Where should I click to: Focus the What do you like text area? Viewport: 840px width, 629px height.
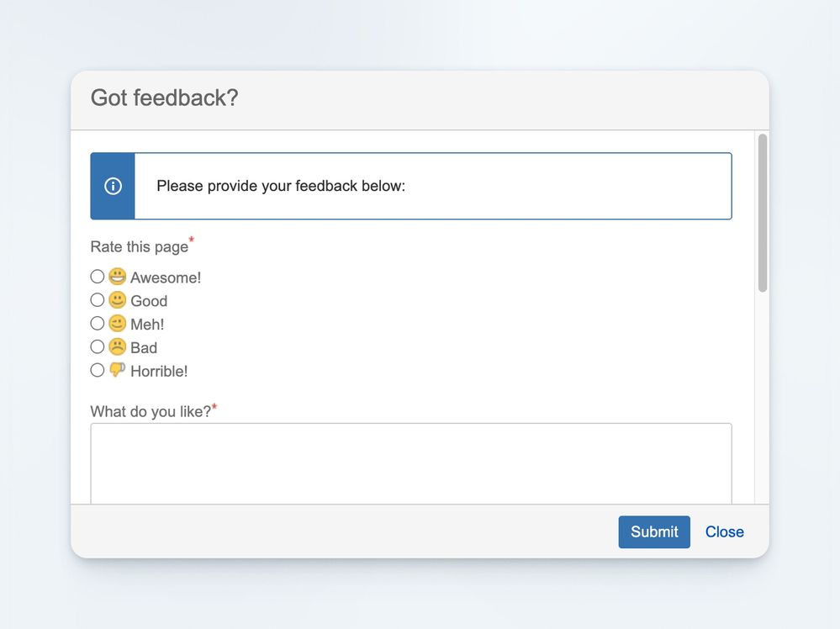[x=410, y=462]
